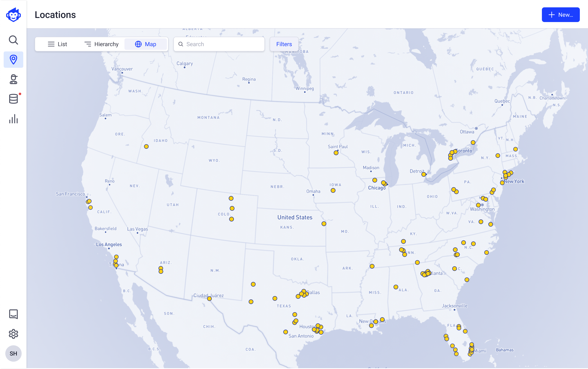Click the New... button
The image size is (588, 369).
tap(560, 15)
